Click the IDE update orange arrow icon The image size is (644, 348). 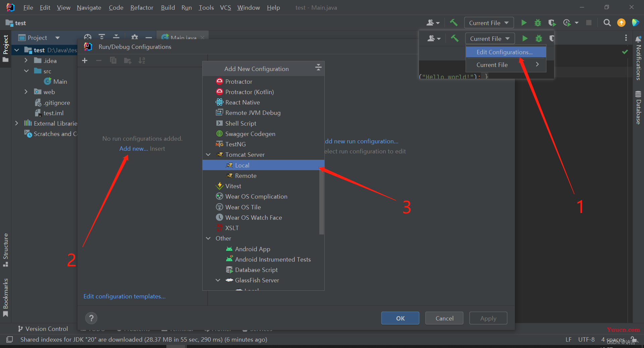coord(621,23)
